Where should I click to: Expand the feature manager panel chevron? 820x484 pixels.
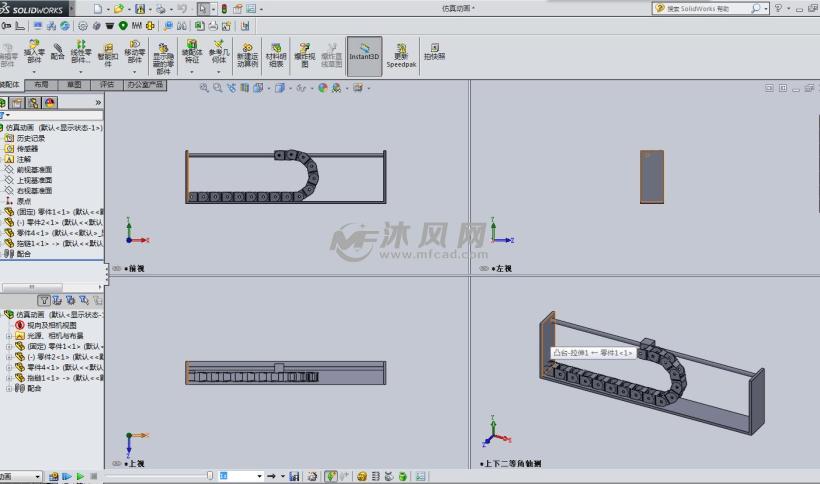point(98,102)
